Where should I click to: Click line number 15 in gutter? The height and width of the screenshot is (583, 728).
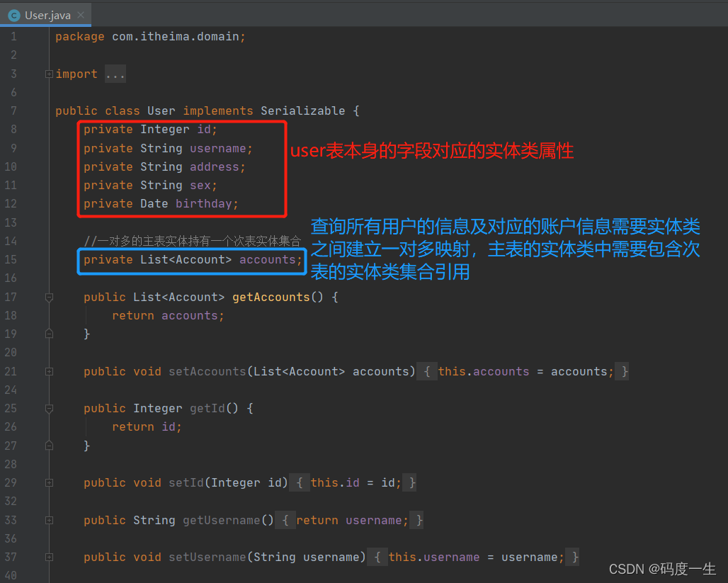pos(11,260)
